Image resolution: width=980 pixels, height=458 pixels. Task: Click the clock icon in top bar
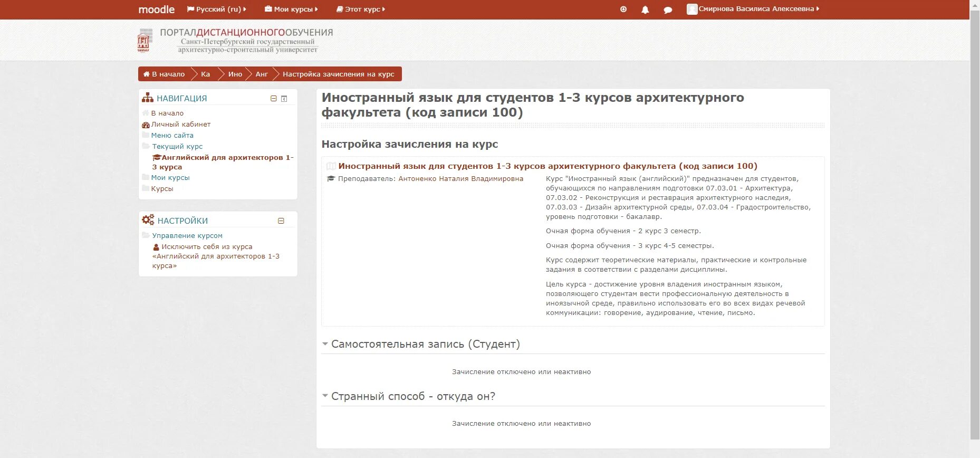tap(623, 9)
